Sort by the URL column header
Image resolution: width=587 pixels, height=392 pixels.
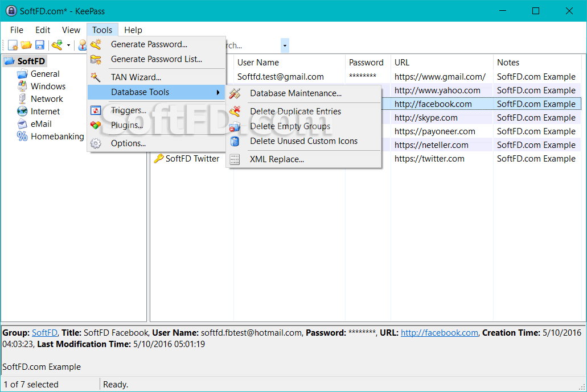coord(442,63)
